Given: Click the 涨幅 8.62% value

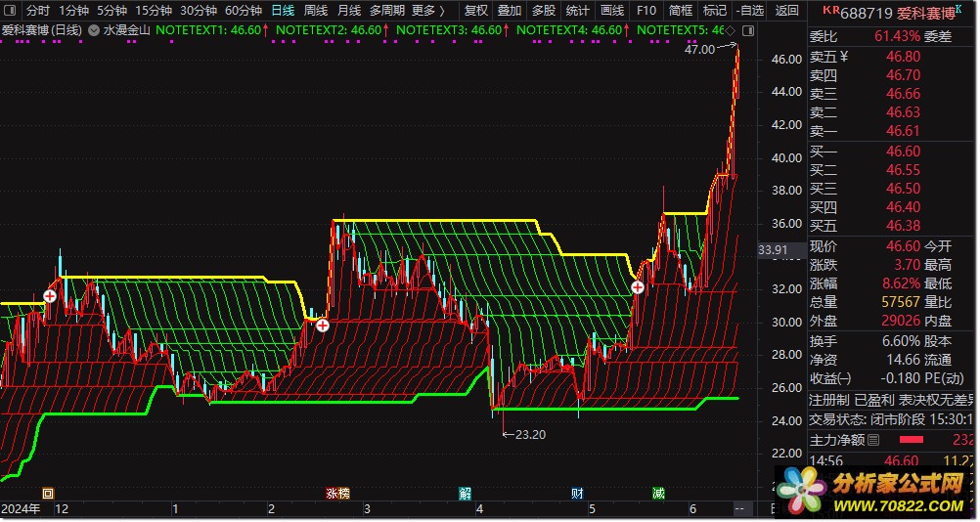Looking at the screenshot, I should tap(901, 283).
